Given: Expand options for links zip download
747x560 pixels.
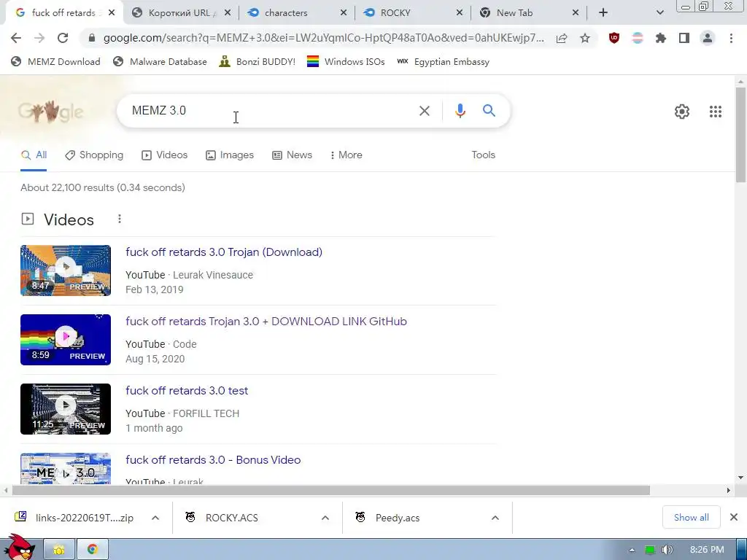Looking at the screenshot, I should coord(155,518).
